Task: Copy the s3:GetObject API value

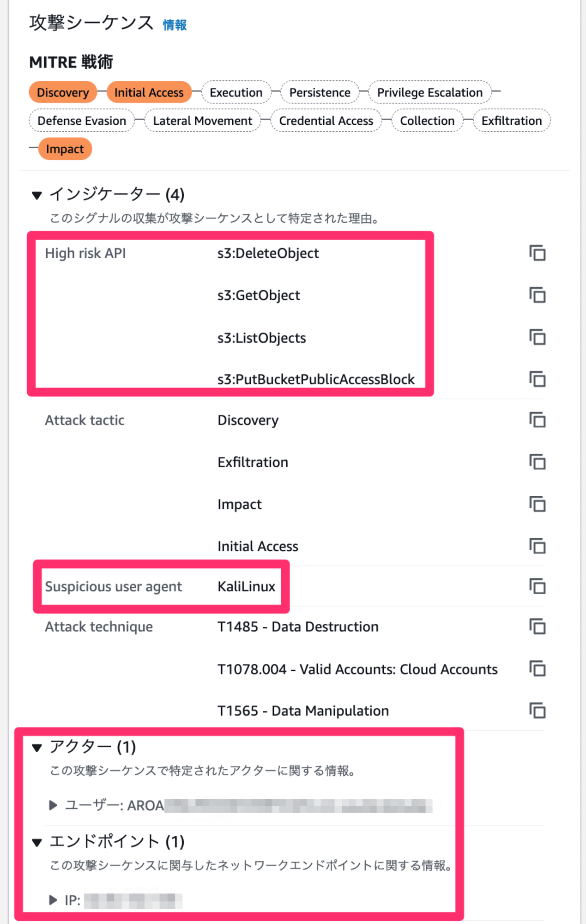Action: point(538,295)
